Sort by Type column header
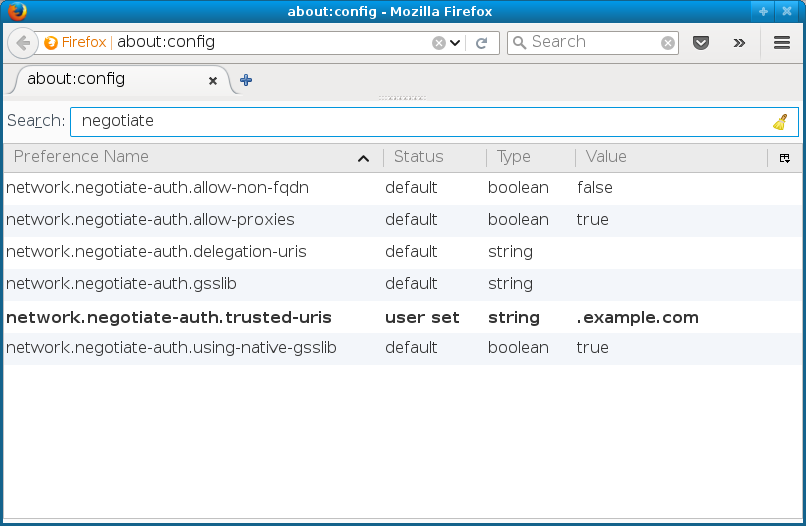This screenshot has width=806, height=526. click(530, 157)
